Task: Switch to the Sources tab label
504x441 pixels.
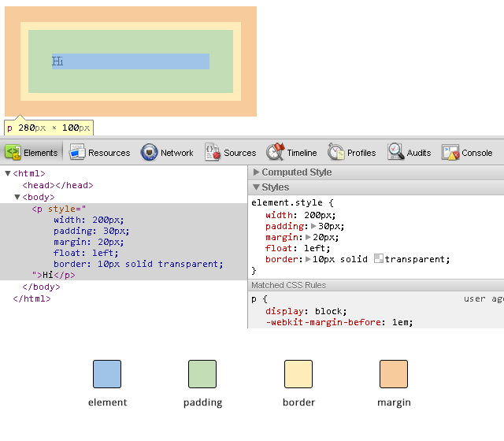Action: pyautogui.click(x=240, y=153)
